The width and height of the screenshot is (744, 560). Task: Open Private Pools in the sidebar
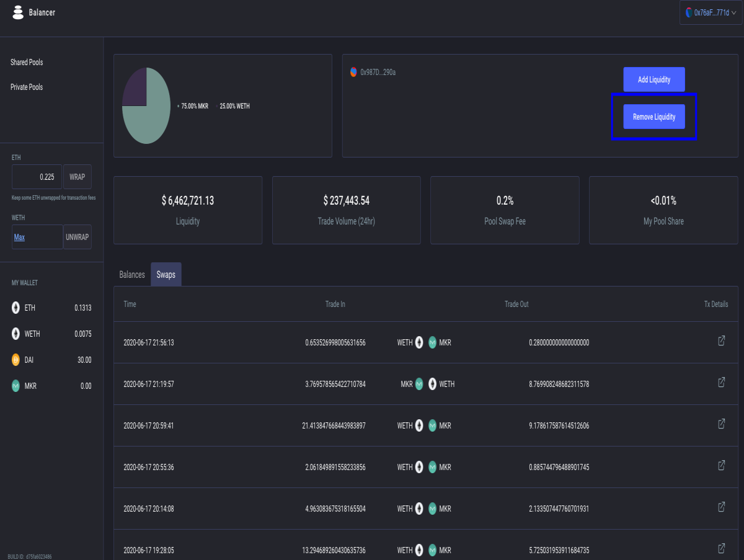[27, 87]
